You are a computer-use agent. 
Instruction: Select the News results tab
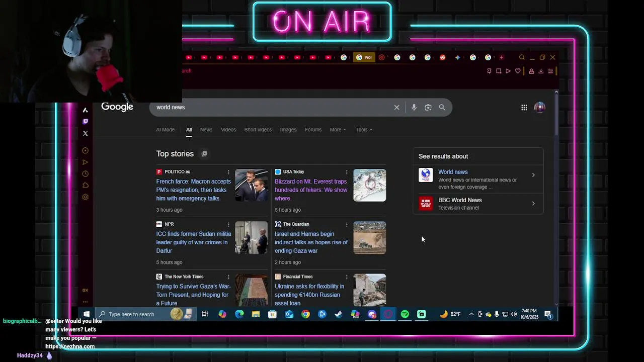pyautogui.click(x=206, y=130)
